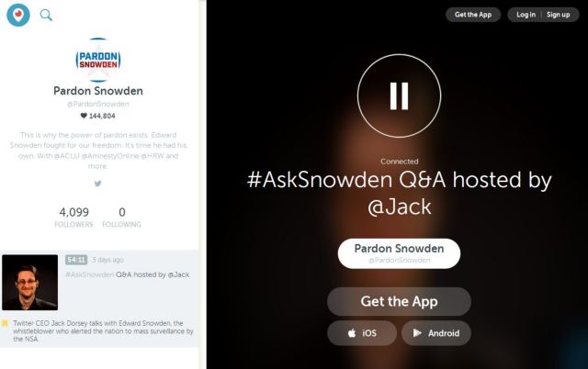
Task: Click the Pardon Snowden profile avatar
Action: 98,60
